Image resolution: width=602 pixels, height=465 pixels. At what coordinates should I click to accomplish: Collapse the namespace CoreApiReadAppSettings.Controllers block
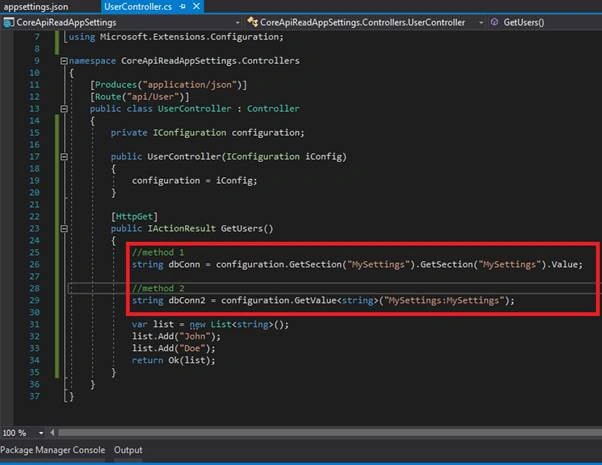[64, 61]
